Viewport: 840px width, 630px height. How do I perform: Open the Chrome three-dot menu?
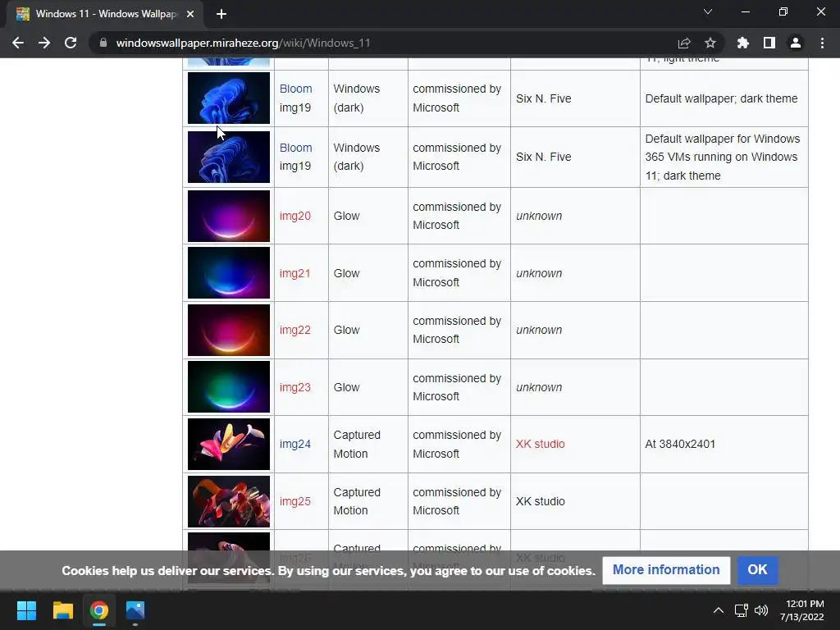click(822, 43)
